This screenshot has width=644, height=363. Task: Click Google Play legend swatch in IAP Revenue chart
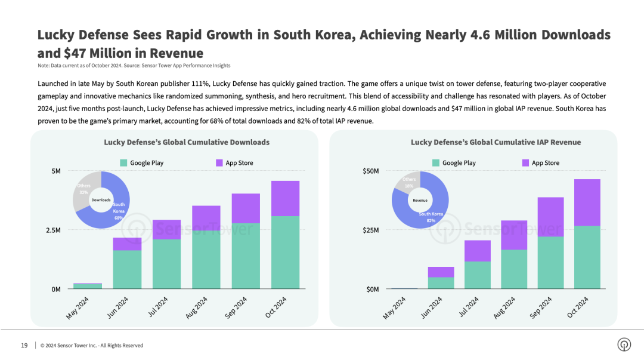(x=436, y=163)
